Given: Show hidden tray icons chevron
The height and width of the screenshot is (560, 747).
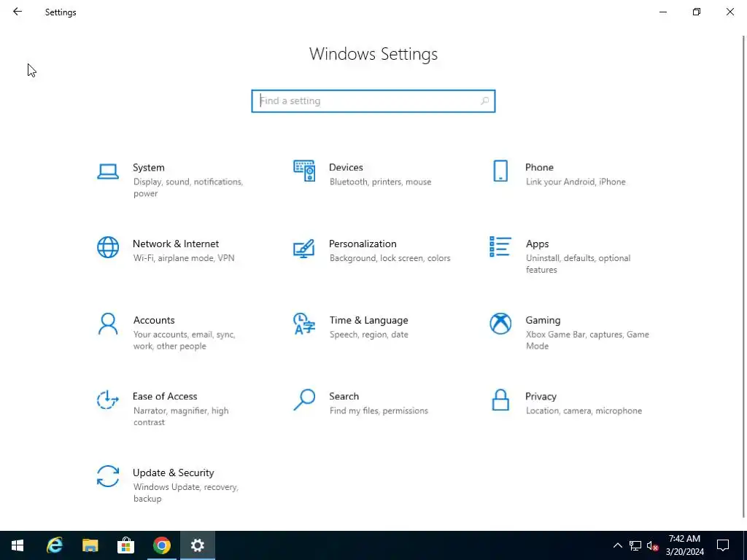Looking at the screenshot, I should pyautogui.click(x=617, y=545).
